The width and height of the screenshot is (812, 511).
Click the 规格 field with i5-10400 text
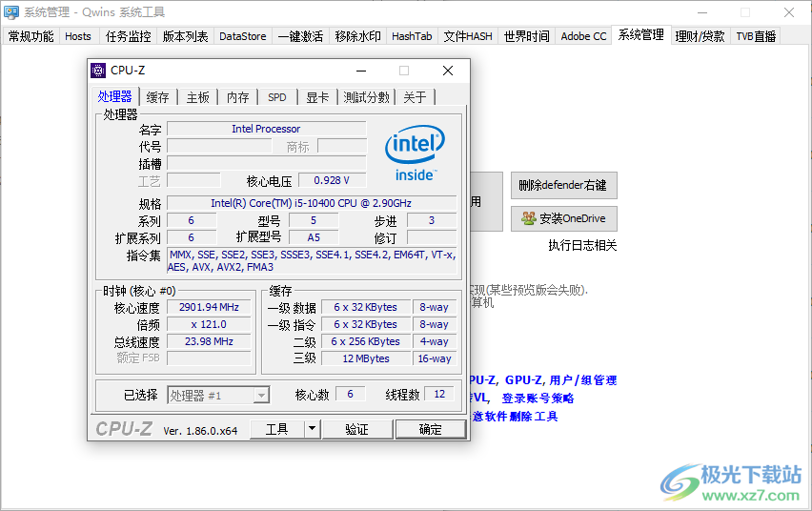click(312, 203)
